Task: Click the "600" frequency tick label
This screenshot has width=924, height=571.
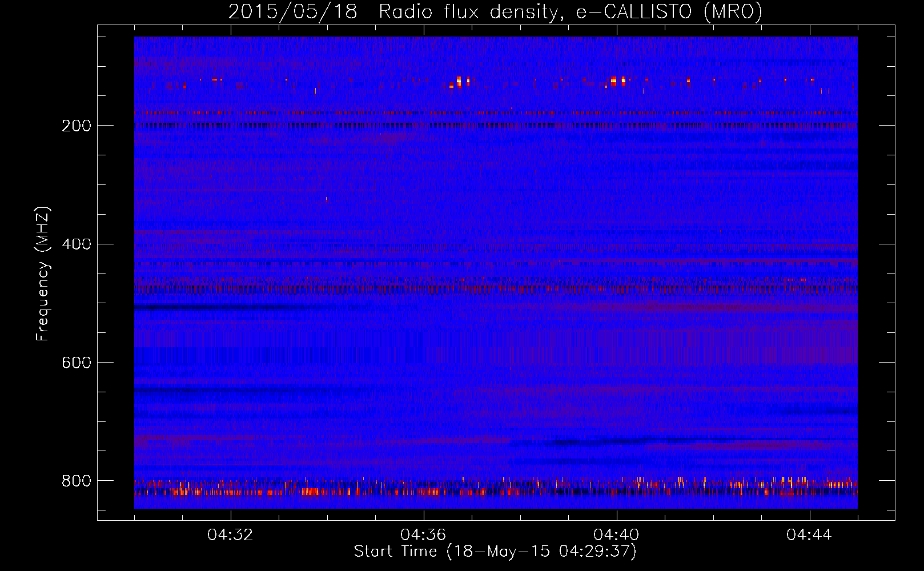Action: point(76,363)
